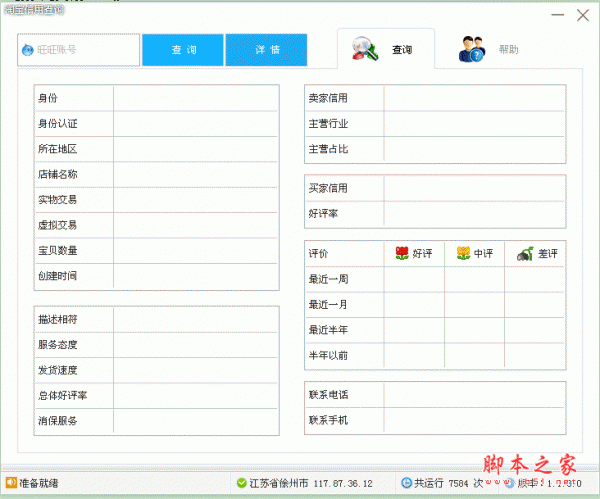The height and width of the screenshot is (499, 600).
Task: Click the 服务态度 row label
Action: click(58, 345)
